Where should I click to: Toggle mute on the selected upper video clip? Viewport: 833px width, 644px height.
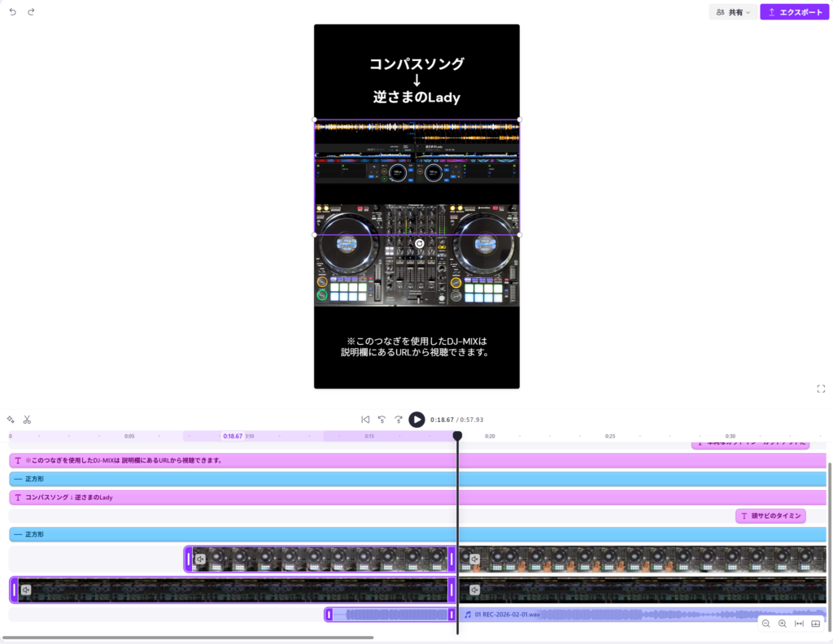click(200, 559)
